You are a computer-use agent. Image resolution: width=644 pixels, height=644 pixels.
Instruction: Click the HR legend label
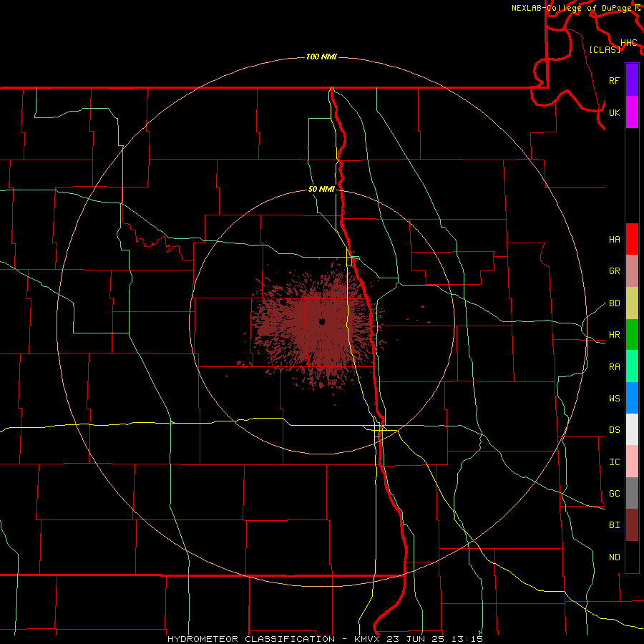pos(614,335)
